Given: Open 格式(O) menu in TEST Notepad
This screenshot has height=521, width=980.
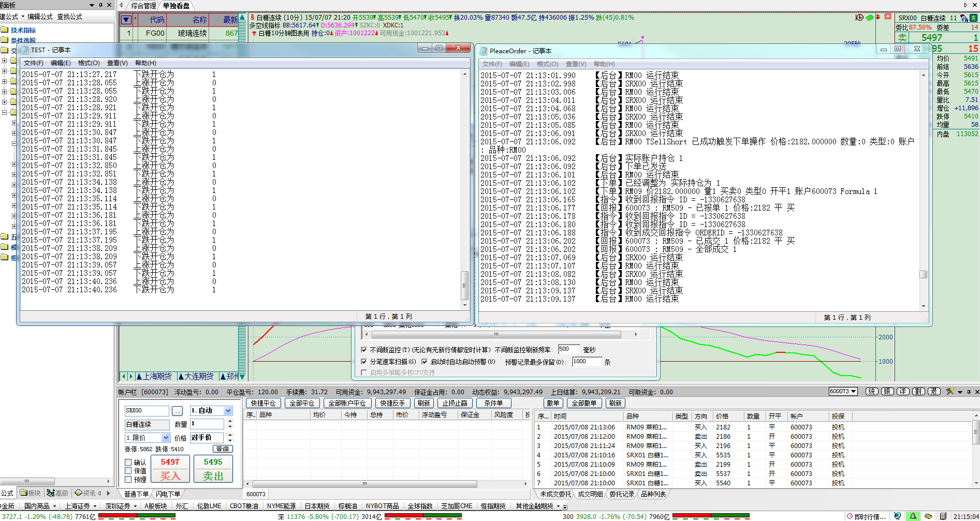Looking at the screenshot, I should (x=89, y=63).
